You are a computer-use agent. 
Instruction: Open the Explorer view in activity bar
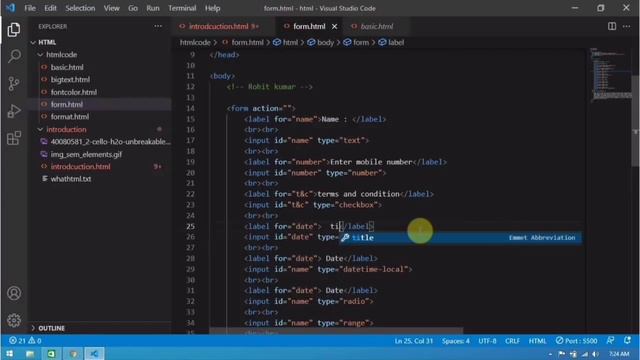click(x=14, y=30)
